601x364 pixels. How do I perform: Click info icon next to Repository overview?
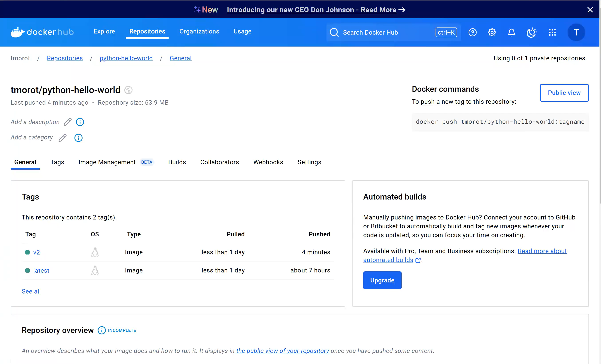coord(102,330)
